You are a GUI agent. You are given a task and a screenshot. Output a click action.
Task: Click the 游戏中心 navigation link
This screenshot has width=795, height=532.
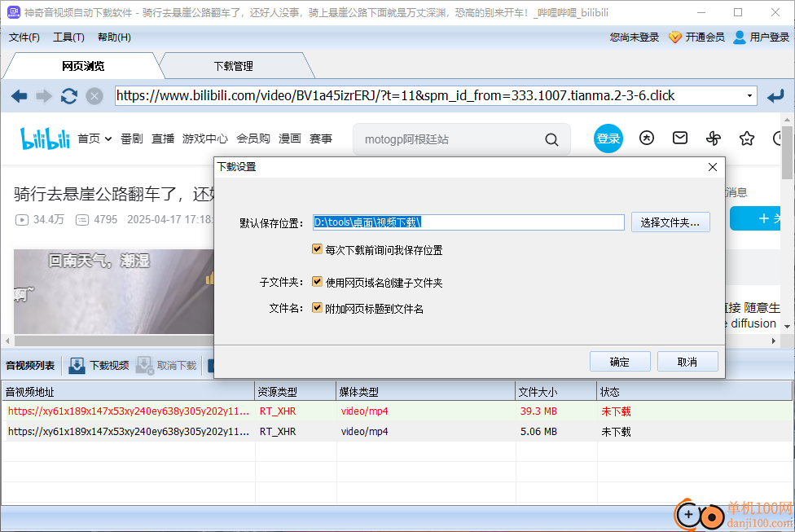coord(204,139)
